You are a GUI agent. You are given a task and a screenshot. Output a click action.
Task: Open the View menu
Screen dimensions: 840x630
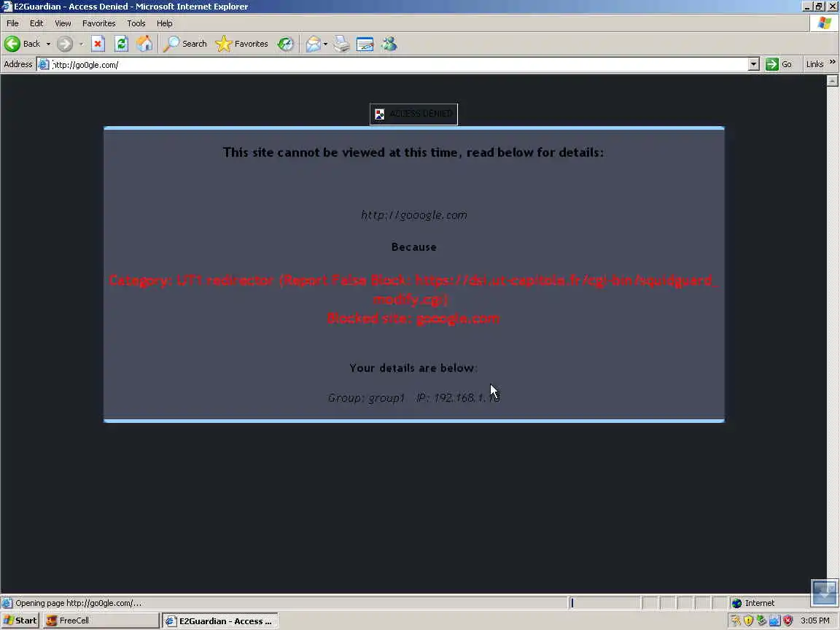[x=63, y=23]
